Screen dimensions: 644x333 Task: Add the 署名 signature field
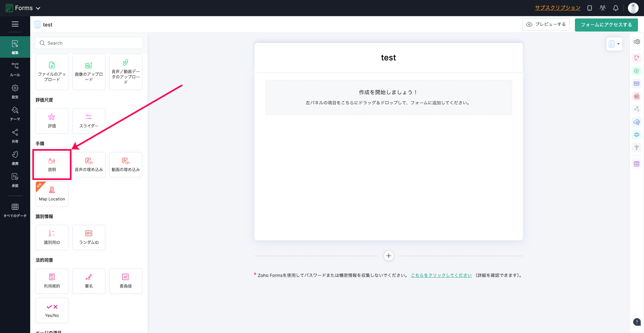coord(89,281)
